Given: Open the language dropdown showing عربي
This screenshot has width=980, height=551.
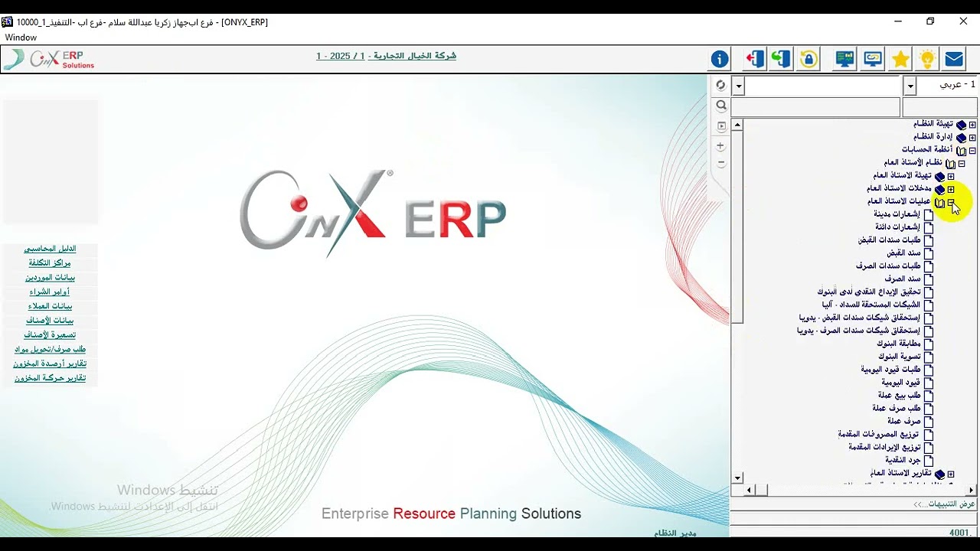Looking at the screenshot, I should click(x=910, y=86).
